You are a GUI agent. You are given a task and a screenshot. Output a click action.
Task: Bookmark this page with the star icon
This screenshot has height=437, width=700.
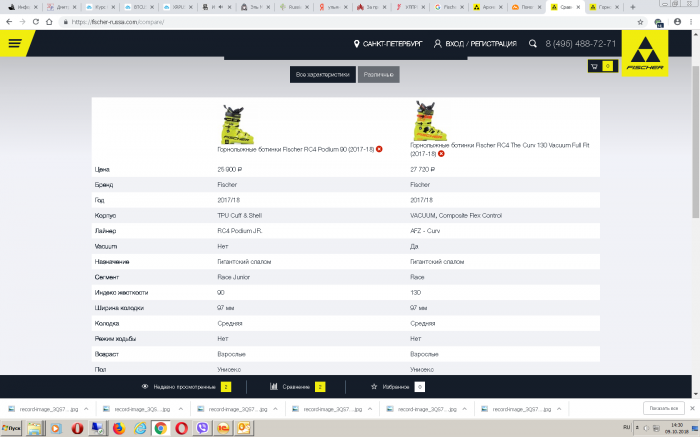pyautogui.click(x=668, y=21)
